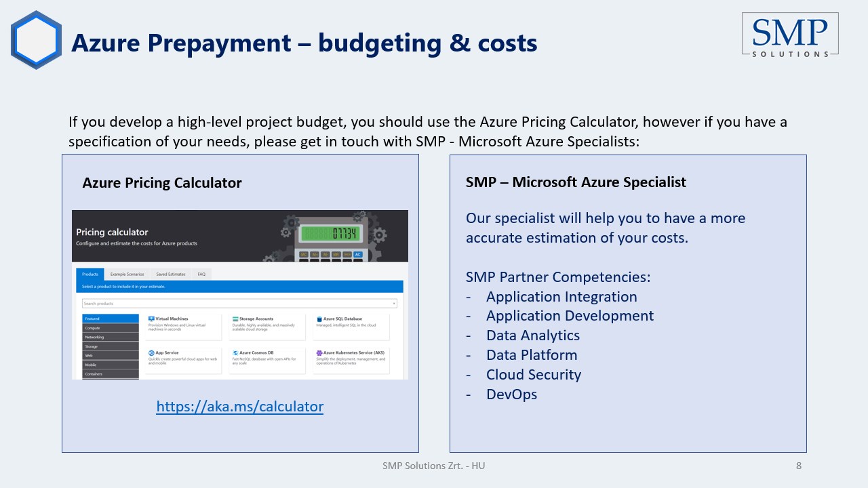
Task: Open the Products tab
Action: point(90,274)
